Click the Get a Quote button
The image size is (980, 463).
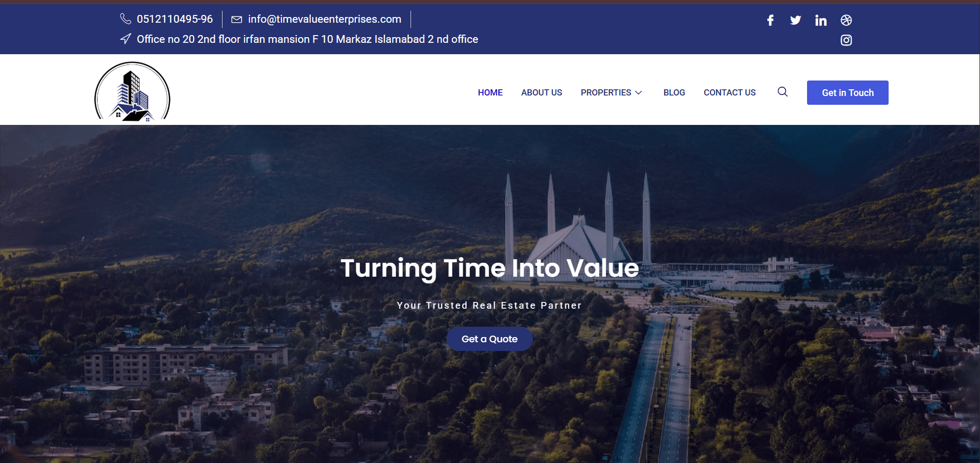489,339
